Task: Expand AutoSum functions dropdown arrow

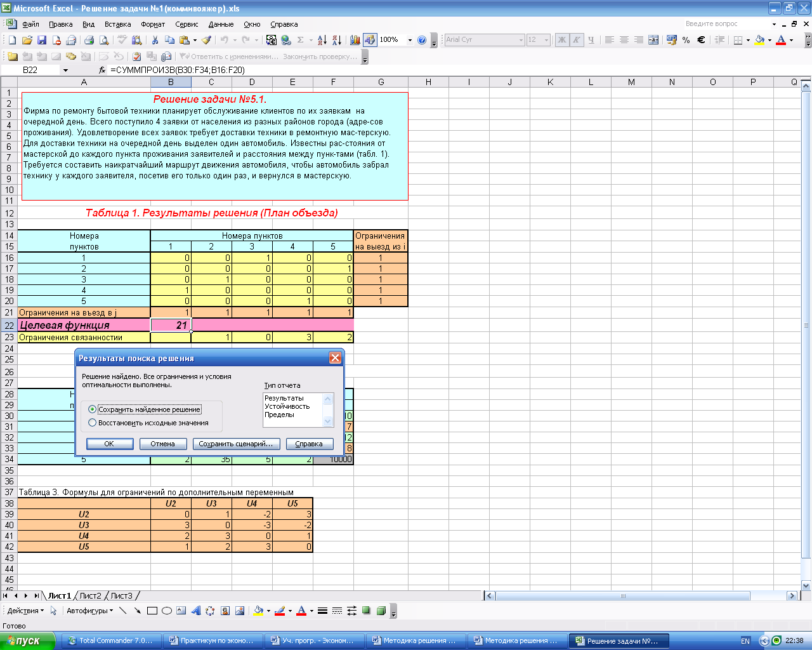Action: pos(311,40)
